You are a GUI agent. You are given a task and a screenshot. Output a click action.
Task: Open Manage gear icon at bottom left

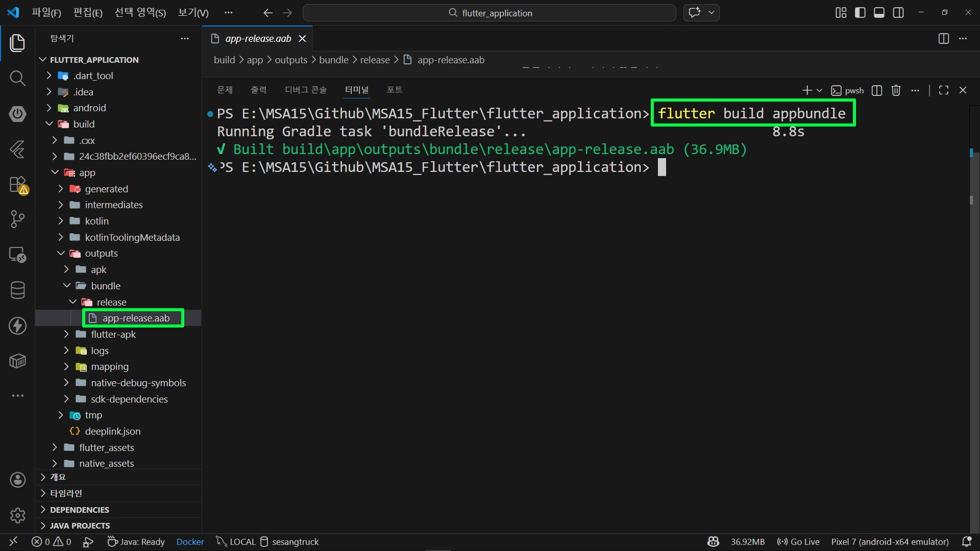click(17, 515)
